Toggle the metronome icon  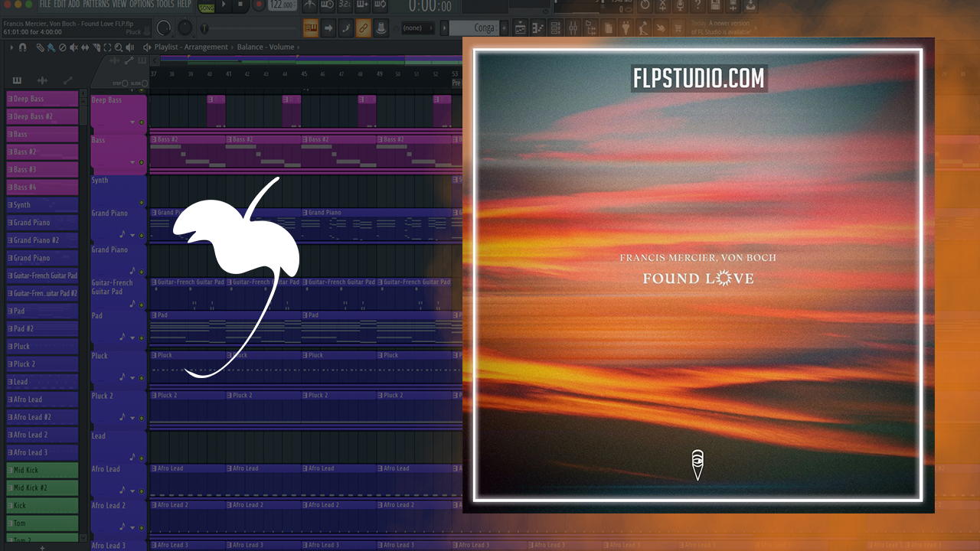pyautogui.click(x=309, y=5)
